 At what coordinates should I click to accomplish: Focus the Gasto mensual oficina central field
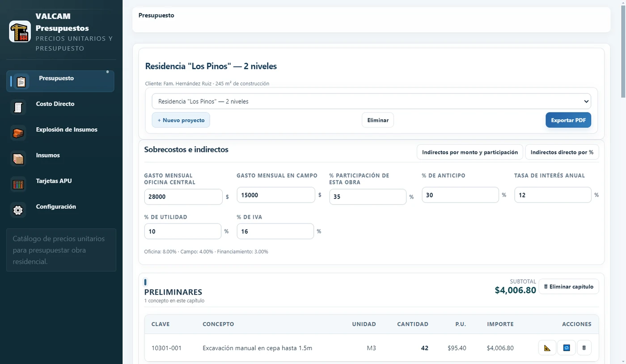click(183, 197)
